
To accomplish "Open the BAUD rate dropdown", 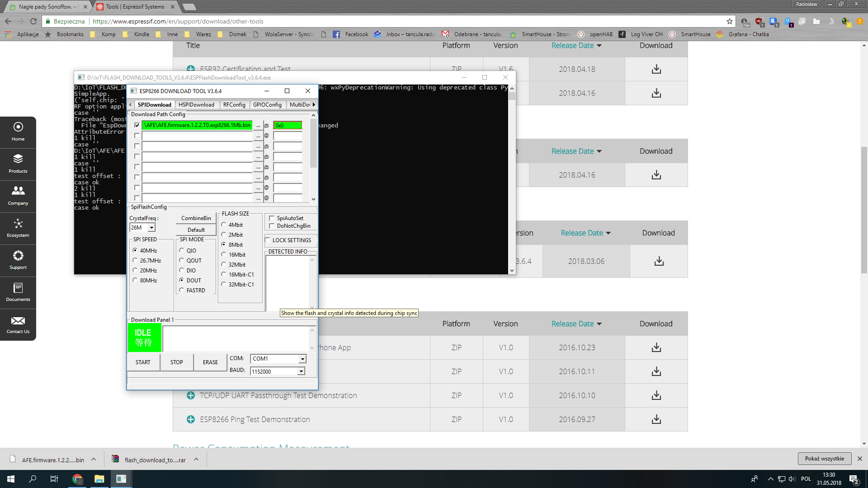I will tap(301, 371).
